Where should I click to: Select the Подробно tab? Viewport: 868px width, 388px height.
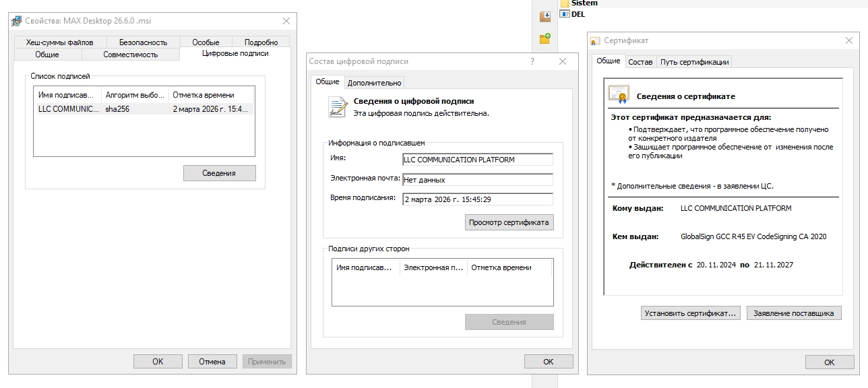click(x=261, y=42)
